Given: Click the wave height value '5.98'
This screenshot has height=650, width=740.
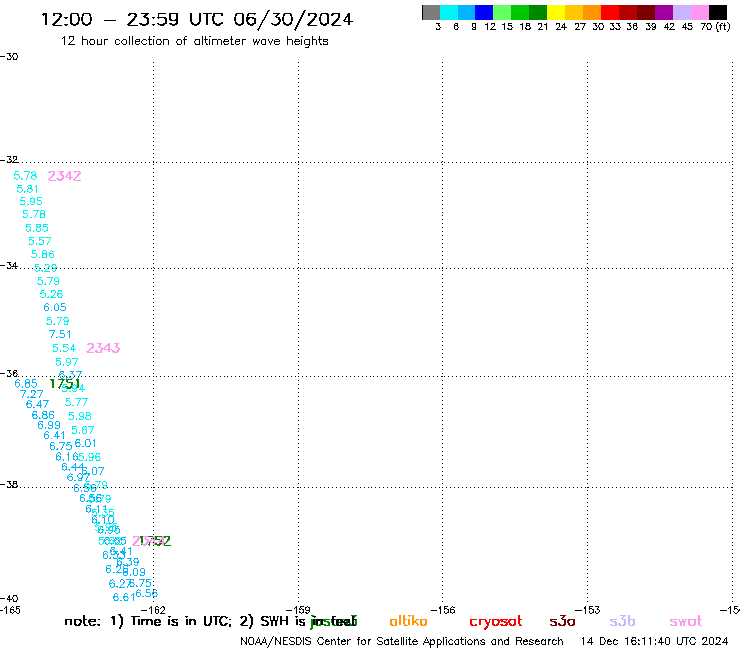Looking at the screenshot, I should pyautogui.click(x=80, y=416).
